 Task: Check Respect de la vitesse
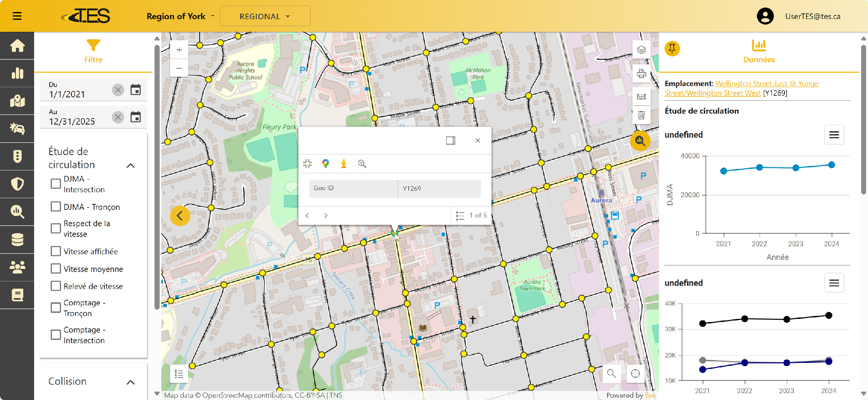(56, 228)
